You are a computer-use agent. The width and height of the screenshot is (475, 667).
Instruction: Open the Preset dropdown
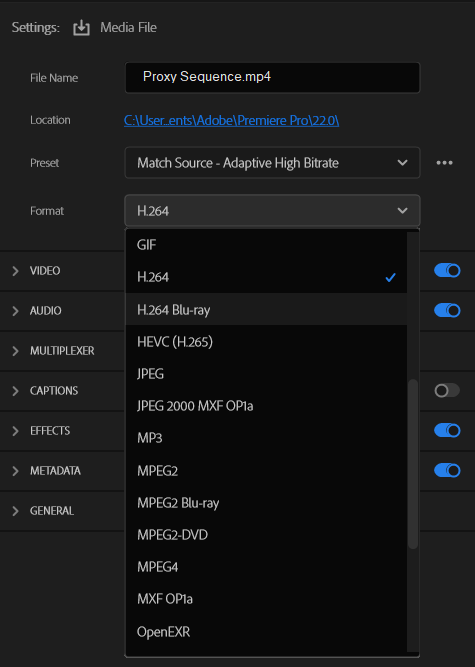coord(272,163)
